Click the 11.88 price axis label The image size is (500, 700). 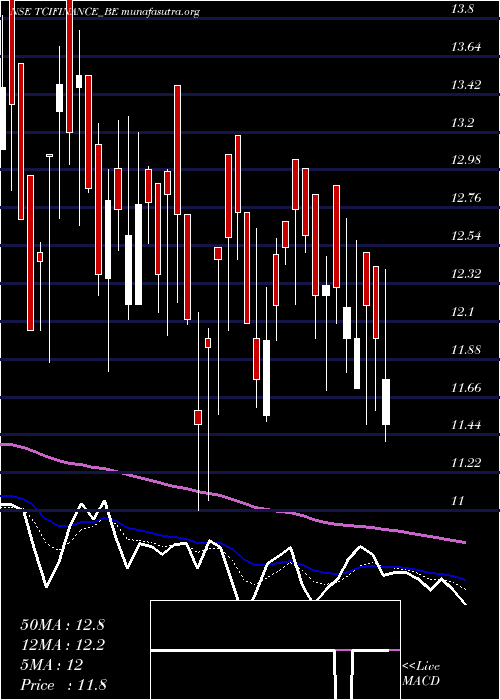pos(466,350)
